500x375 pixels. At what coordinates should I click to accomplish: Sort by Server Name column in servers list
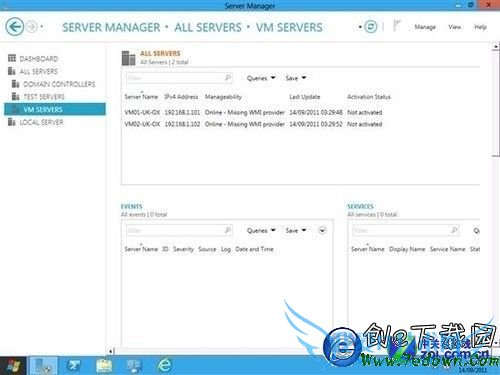[x=141, y=97]
